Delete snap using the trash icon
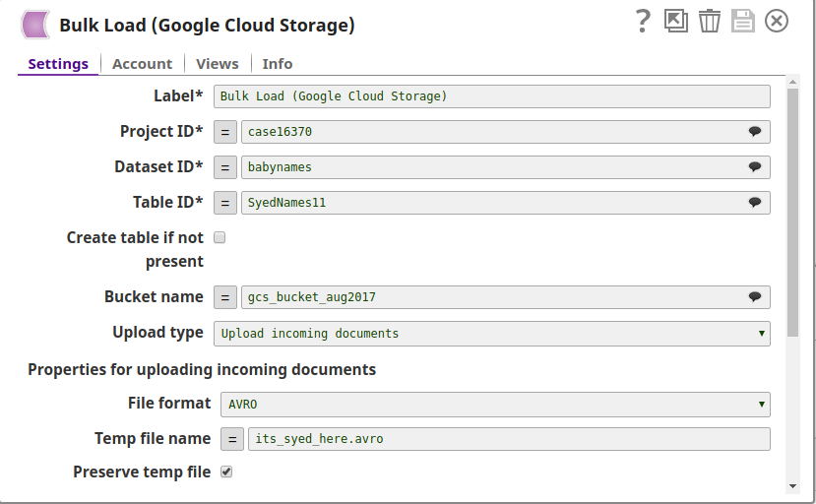Viewport: 816px width, 504px height. [x=710, y=22]
